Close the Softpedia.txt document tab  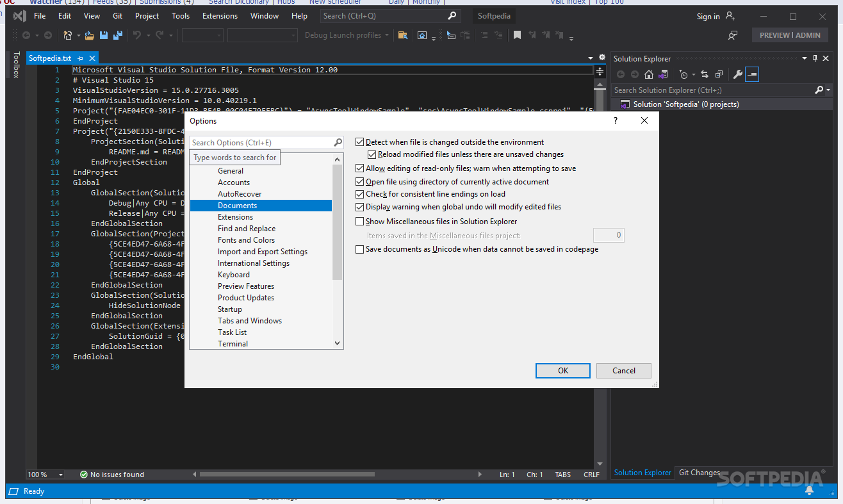pos(92,58)
